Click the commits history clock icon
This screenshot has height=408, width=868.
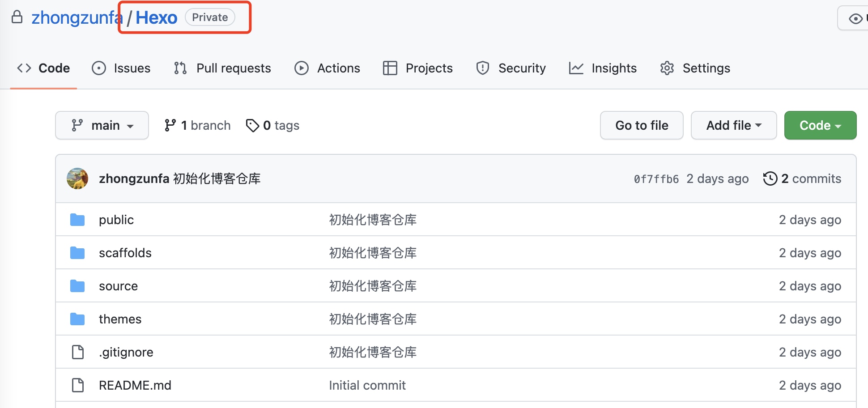coord(770,178)
